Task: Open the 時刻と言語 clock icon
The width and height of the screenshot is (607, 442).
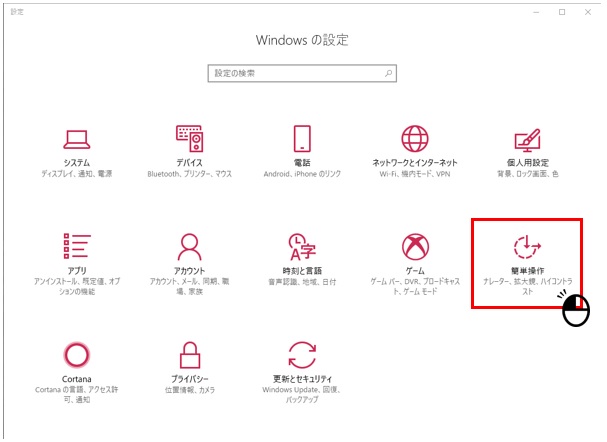Action: pos(302,247)
